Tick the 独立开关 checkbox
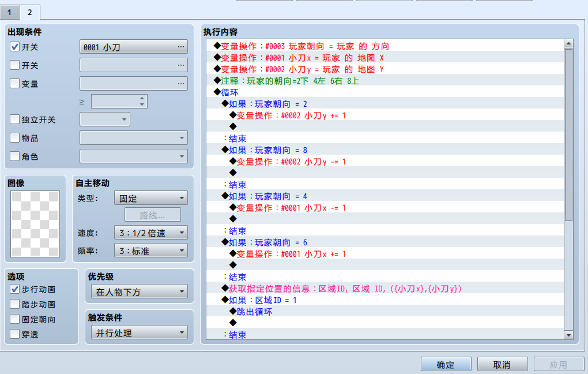Screen dimensions: 588x374 click(14, 119)
